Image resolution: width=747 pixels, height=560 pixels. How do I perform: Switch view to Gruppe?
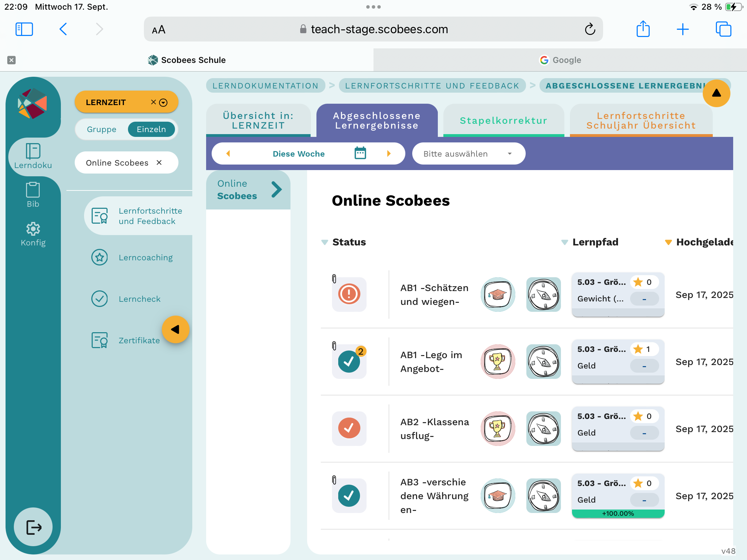[x=102, y=129]
